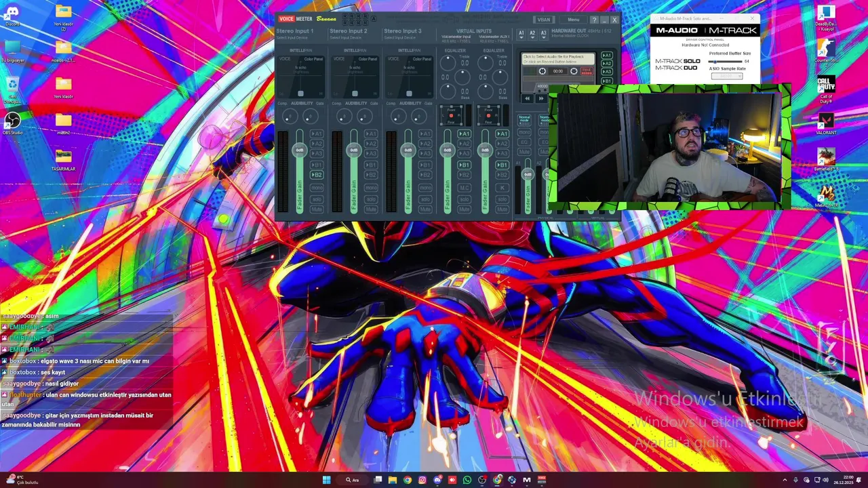This screenshot has width=868, height=488.
Task: Click the Windows Start button
Action: point(326,480)
